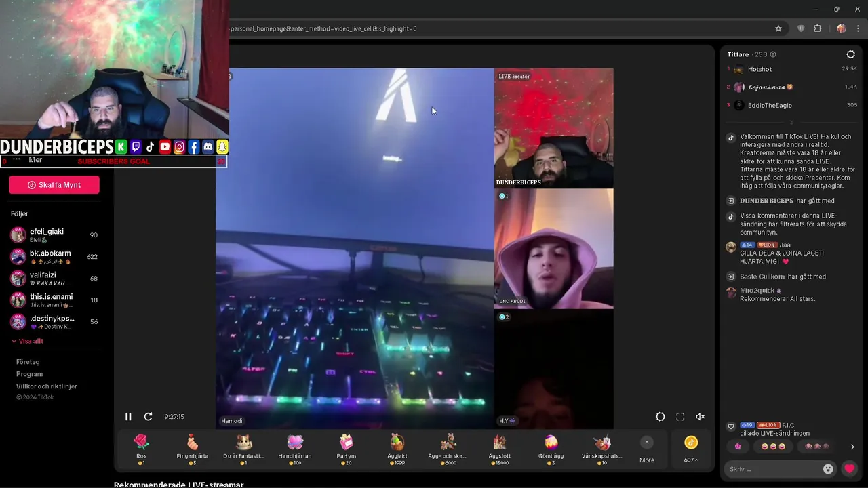Image resolution: width=868 pixels, height=488 pixels.
Task: Send the pink rose quick reaction
Action: [x=738, y=447]
